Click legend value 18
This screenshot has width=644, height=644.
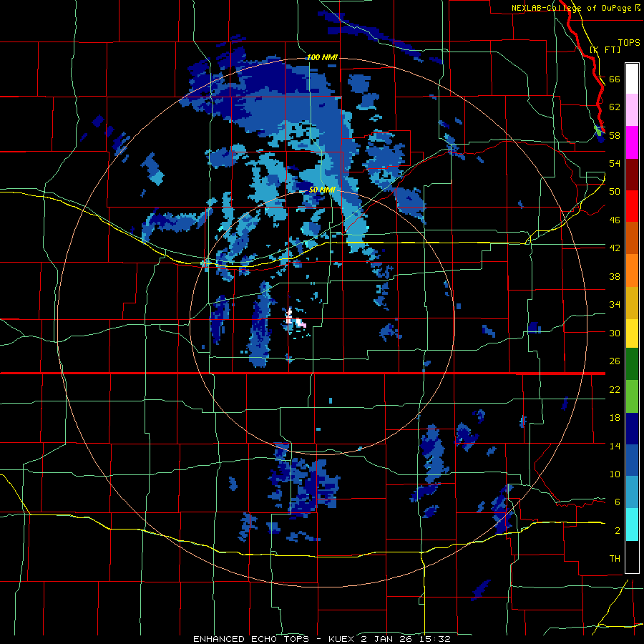click(615, 418)
